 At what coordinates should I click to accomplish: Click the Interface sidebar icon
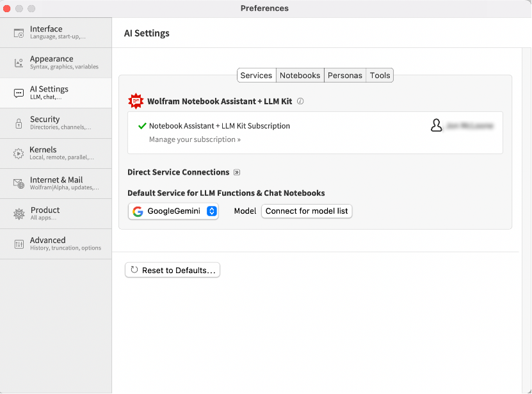[x=19, y=33]
